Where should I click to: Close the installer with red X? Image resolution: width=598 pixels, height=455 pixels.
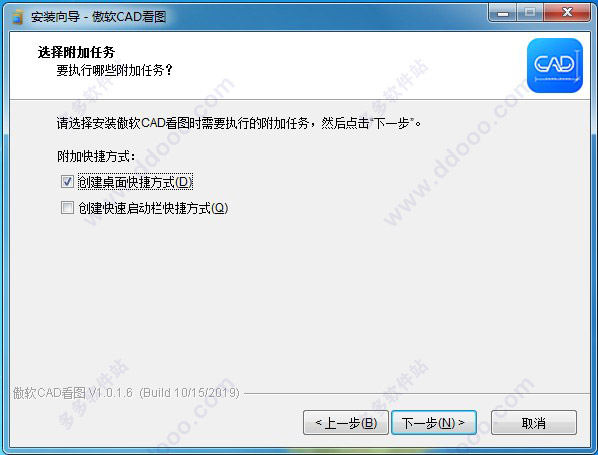pos(567,13)
